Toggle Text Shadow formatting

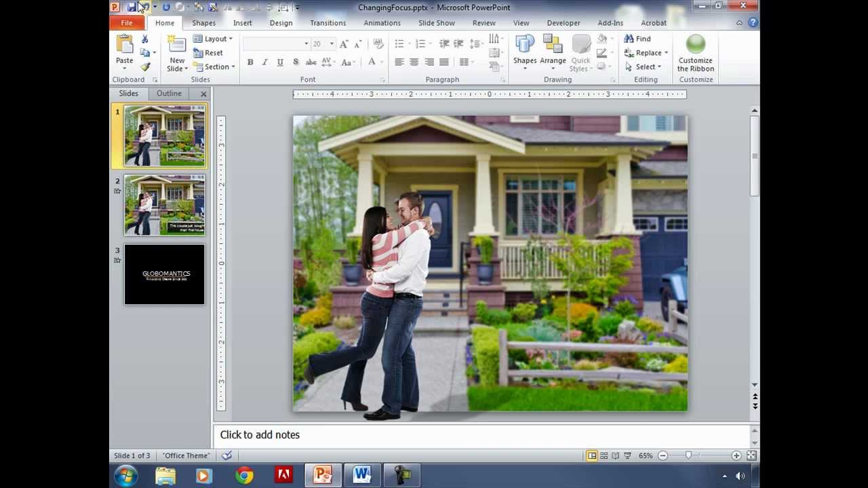pyautogui.click(x=296, y=62)
